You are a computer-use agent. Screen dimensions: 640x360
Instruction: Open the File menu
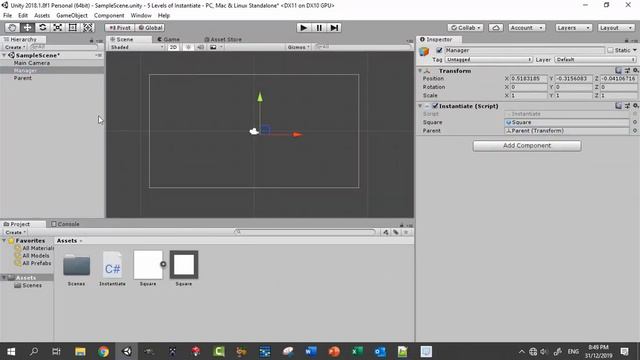(x=7, y=16)
